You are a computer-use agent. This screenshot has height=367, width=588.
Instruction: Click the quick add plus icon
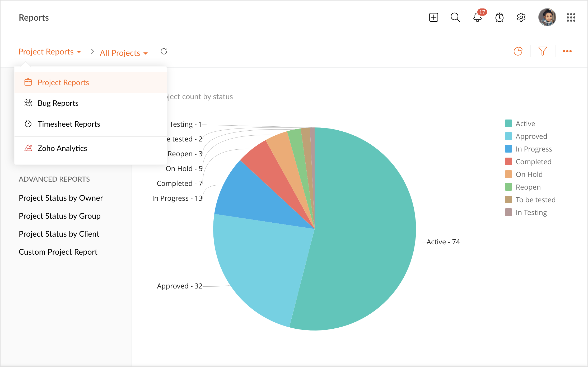[433, 17]
